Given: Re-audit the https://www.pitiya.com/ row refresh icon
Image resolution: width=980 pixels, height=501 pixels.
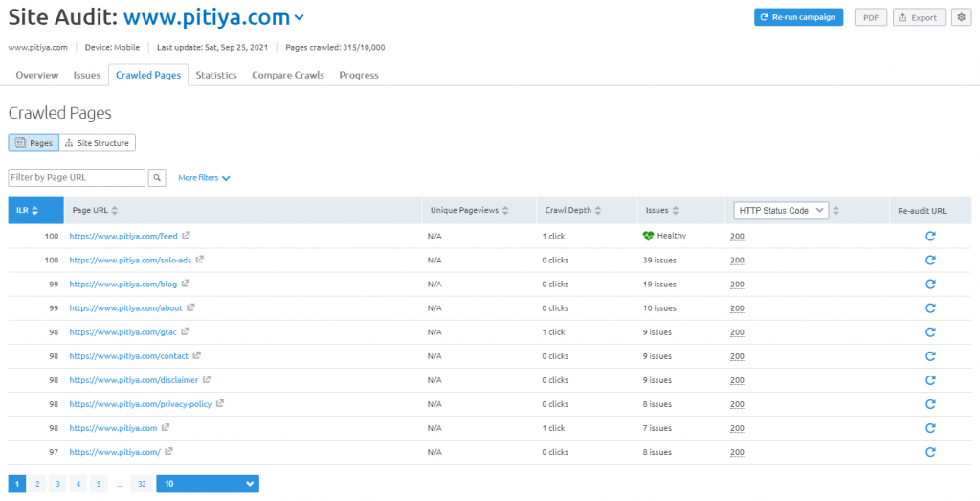Looking at the screenshot, I should [x=930, y=452].
